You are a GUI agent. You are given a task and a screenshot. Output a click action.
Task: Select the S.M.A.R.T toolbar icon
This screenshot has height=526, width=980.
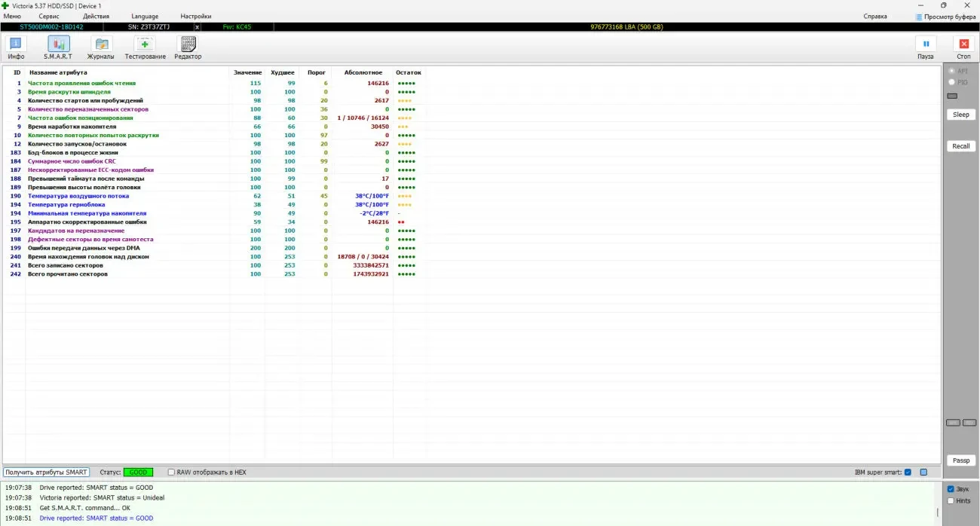point(58,44)
